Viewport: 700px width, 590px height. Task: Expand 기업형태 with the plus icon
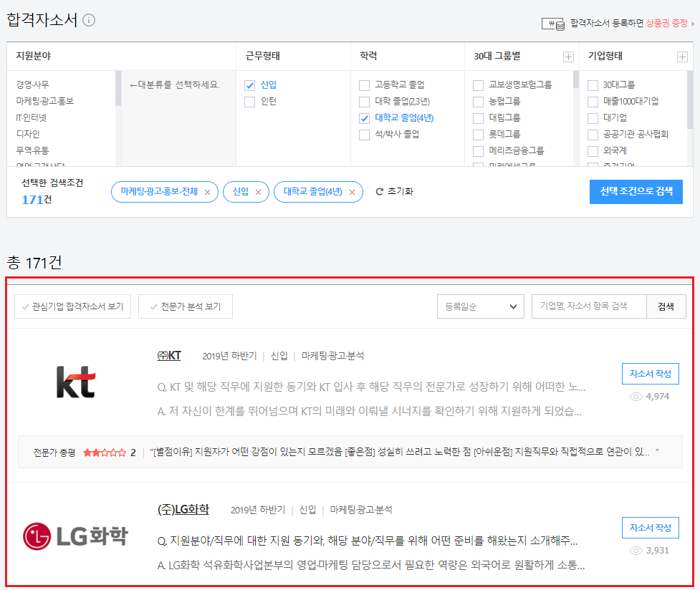(682, 57)
